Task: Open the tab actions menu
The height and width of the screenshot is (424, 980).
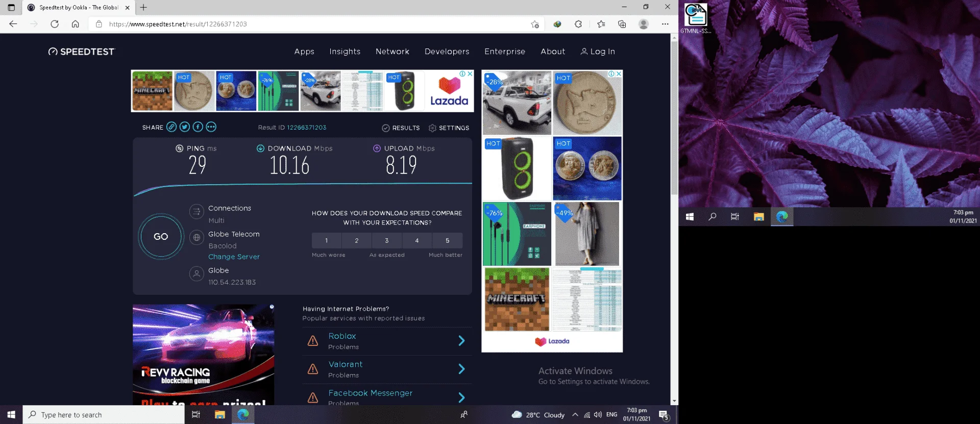Action: coord(11,7)
